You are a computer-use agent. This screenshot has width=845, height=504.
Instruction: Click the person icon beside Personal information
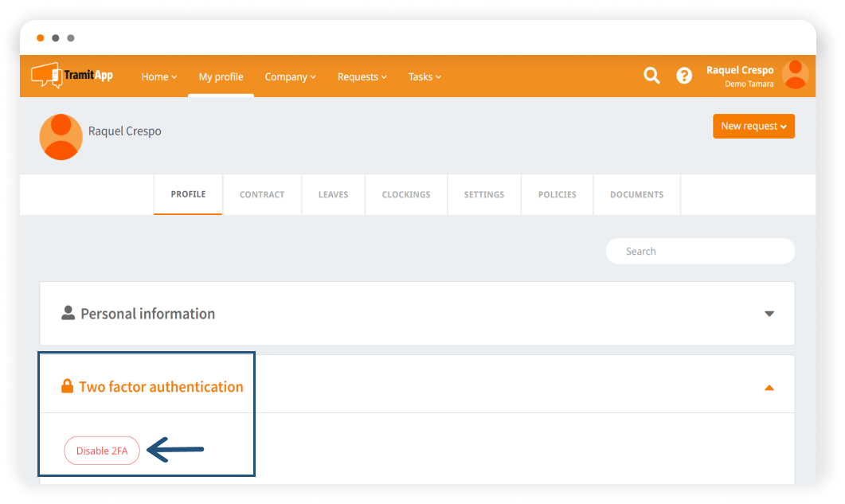coord(68,313)
